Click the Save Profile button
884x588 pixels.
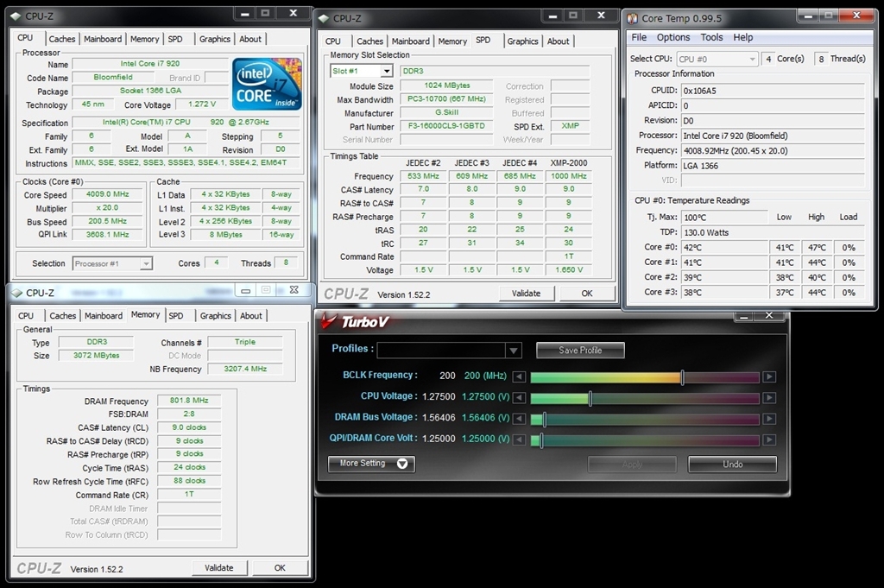pyautogui.click(x=580, y=351)
